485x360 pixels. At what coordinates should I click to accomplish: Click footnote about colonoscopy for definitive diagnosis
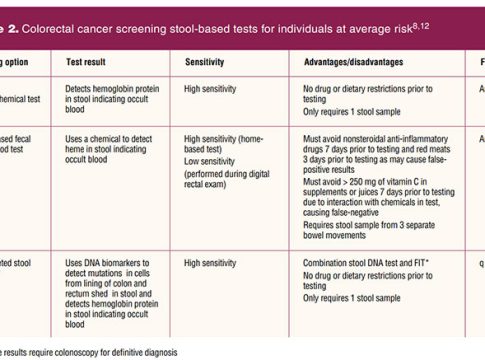pyautogui.click(x=89, y=352)
